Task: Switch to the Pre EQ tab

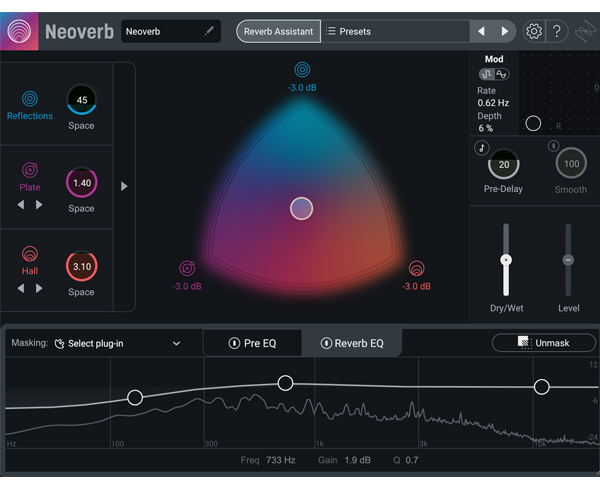Action: tap(253, 343)
